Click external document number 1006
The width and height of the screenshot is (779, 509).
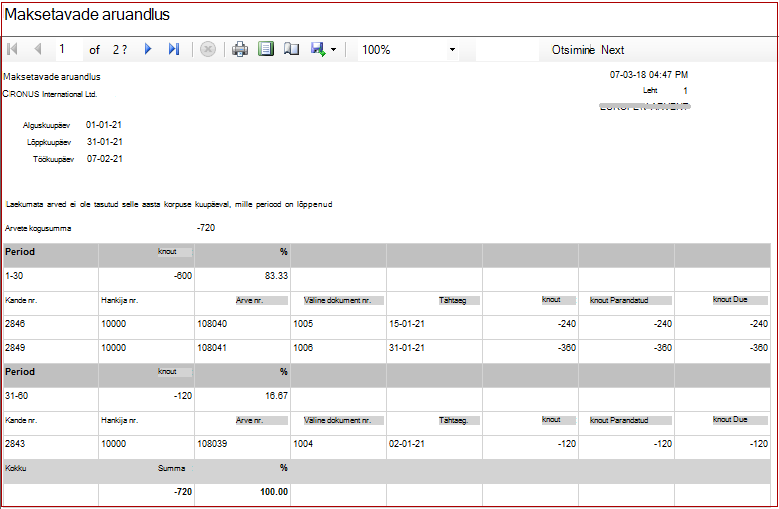[303, 348]
